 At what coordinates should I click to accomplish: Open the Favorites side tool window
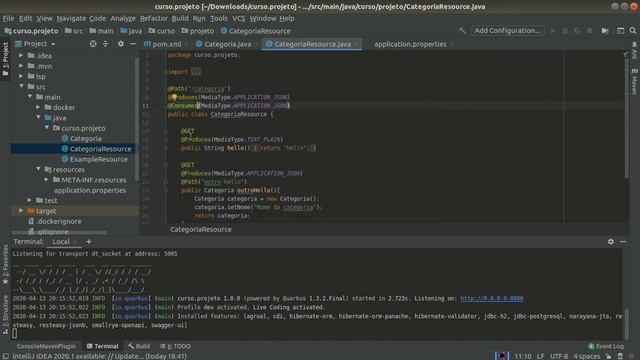click(5, 264)
